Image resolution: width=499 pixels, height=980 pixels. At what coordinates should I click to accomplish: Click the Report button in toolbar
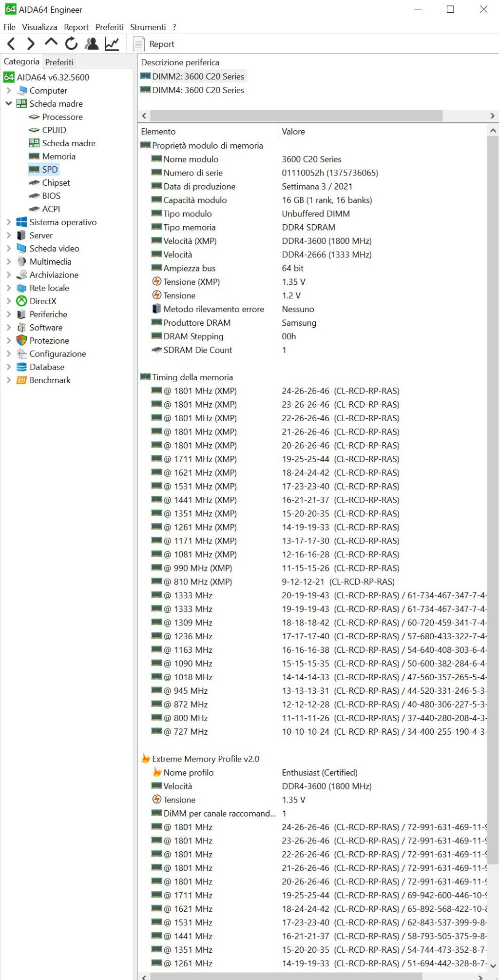click(154, 44)
